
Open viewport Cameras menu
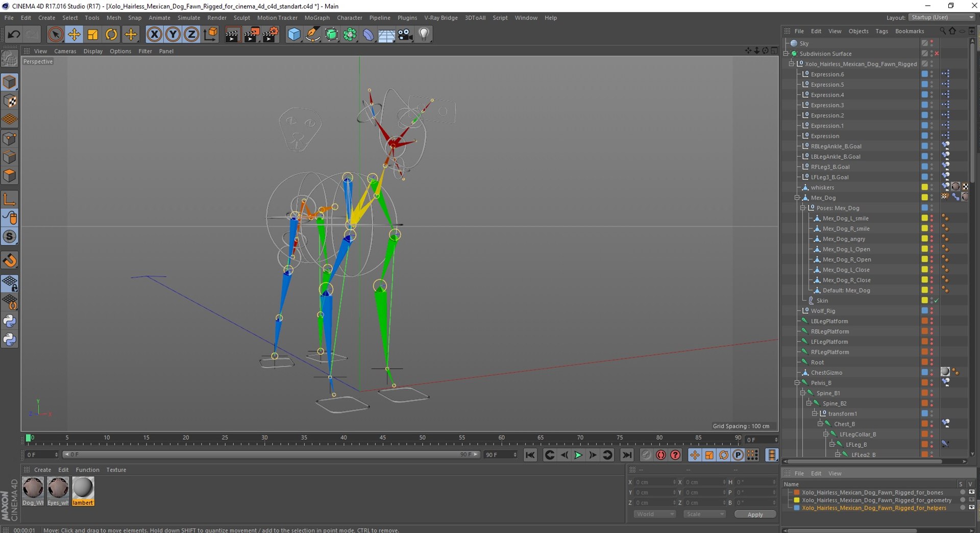[65, 51]
